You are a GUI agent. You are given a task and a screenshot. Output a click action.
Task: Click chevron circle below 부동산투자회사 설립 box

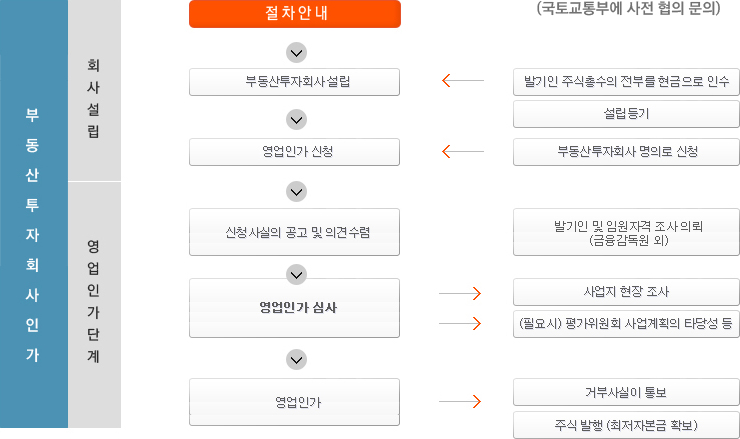pyautogui.click(x=296, y=120)
